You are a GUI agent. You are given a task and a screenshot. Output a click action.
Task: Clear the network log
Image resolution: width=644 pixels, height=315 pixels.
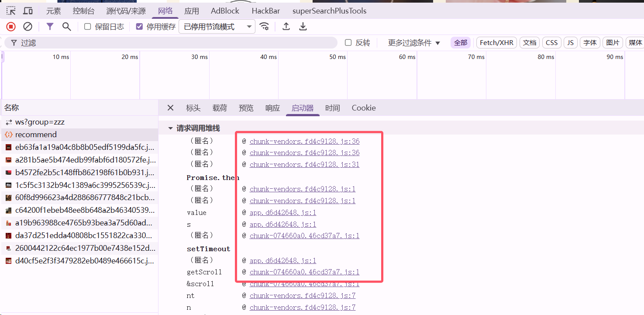(28, 27)
